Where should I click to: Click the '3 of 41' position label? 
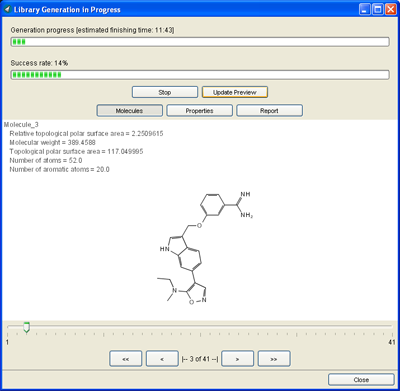(200, 359)
